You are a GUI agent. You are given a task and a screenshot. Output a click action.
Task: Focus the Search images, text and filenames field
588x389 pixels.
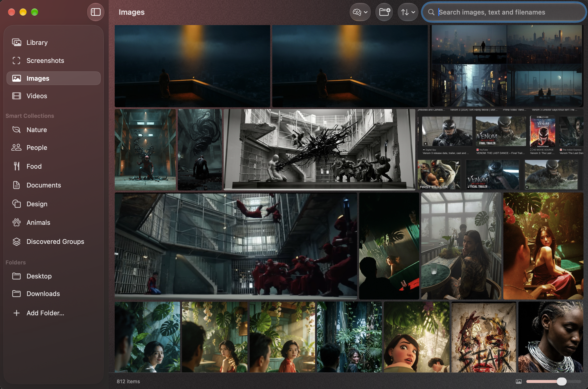pos(504,12)
